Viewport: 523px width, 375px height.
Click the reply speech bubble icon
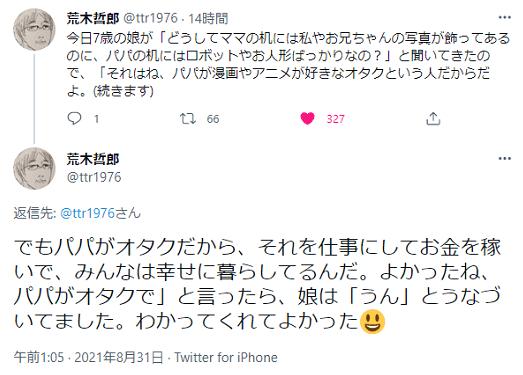74,118
